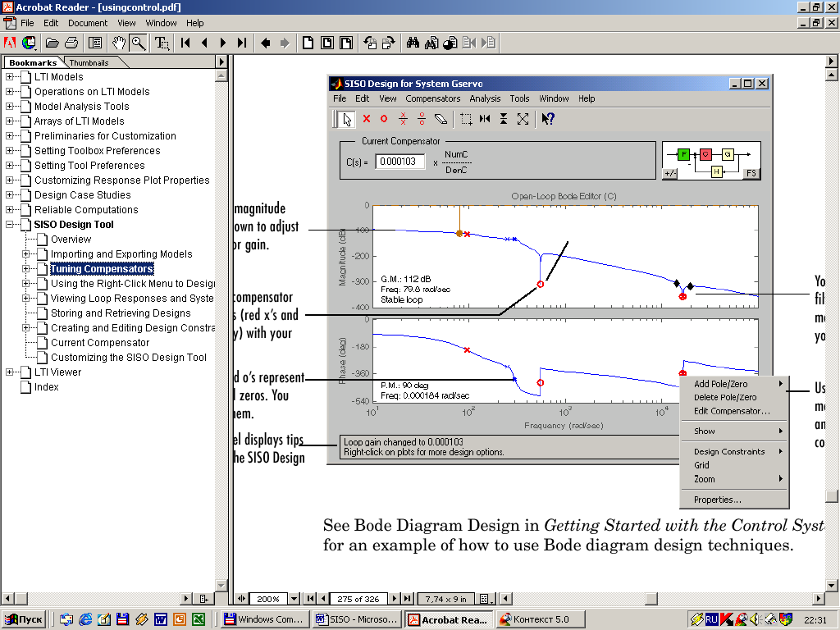The image size is (840, 630).
Task: Select the Text Select tool
Action: pyautogui.click(x=162, y=43)
